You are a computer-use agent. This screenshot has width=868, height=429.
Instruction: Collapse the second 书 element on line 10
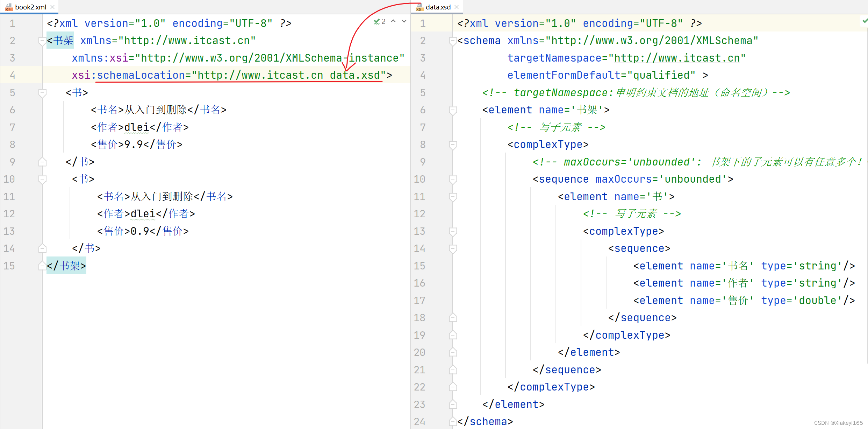coord(42,180)
